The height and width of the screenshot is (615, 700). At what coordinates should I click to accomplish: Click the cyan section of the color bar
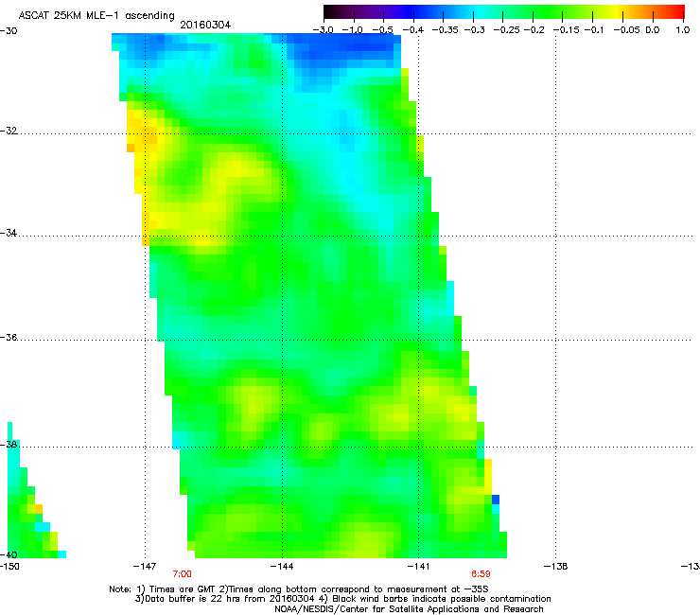pos(480,11)
